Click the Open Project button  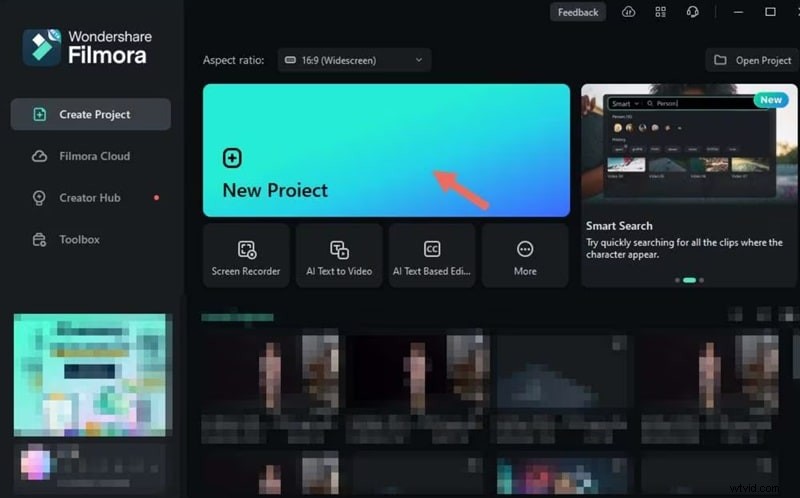coord(752,60)
